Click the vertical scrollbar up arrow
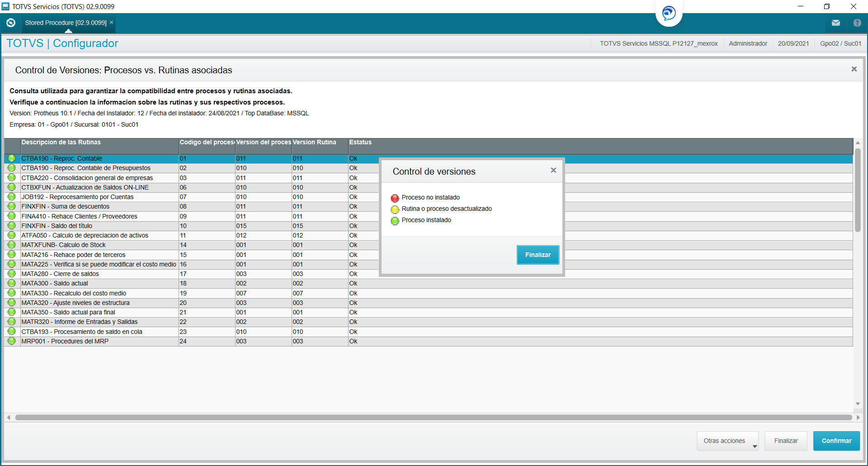 pyautogui.click(x=858, y=143)
